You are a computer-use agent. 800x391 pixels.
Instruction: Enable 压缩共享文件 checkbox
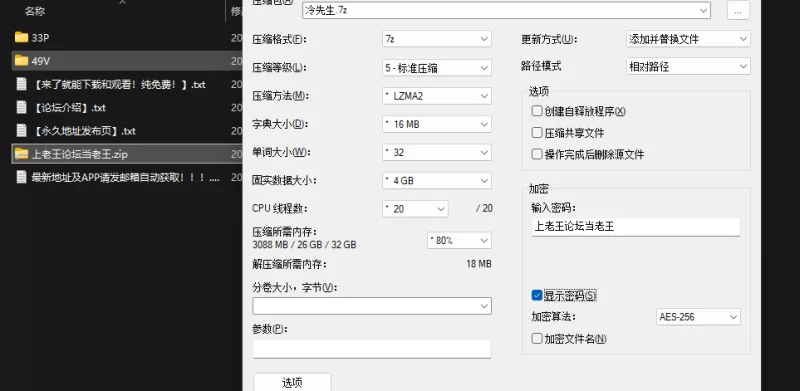(537, 133)
